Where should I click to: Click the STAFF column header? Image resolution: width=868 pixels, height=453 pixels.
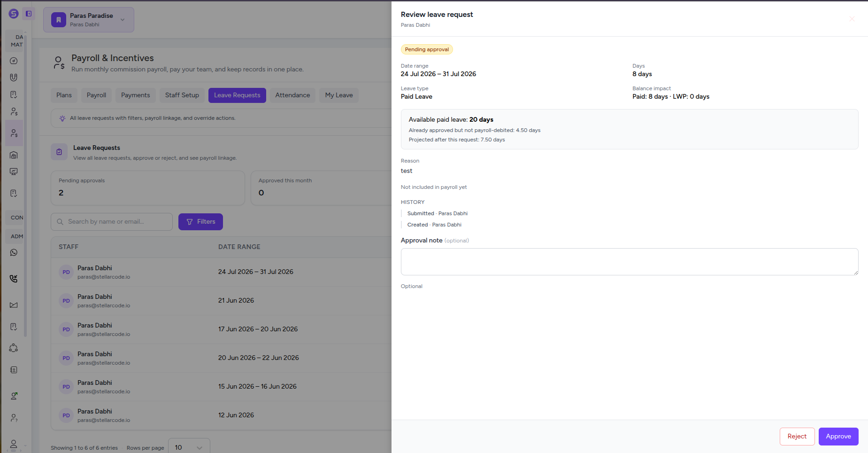coord(69,247)
